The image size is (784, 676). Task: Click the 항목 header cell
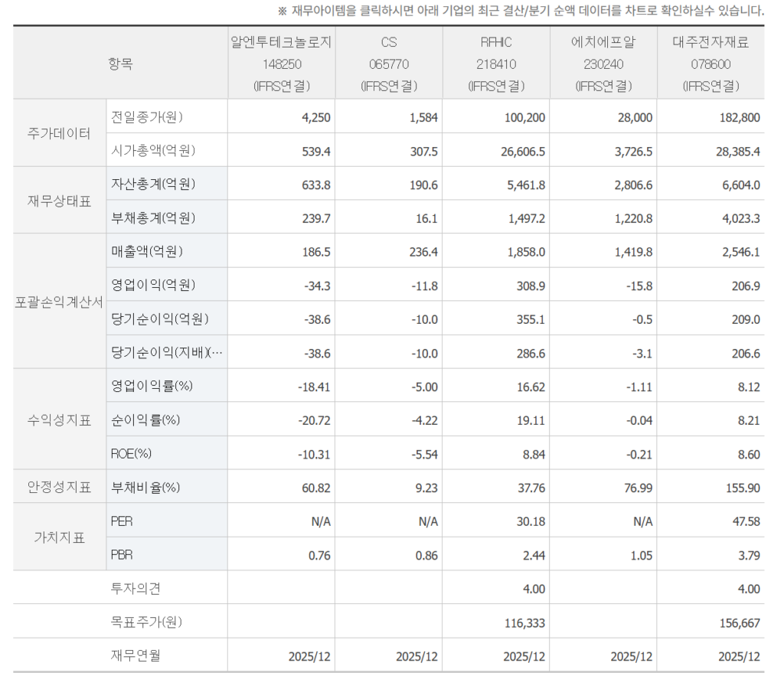(x=120, y=64)
